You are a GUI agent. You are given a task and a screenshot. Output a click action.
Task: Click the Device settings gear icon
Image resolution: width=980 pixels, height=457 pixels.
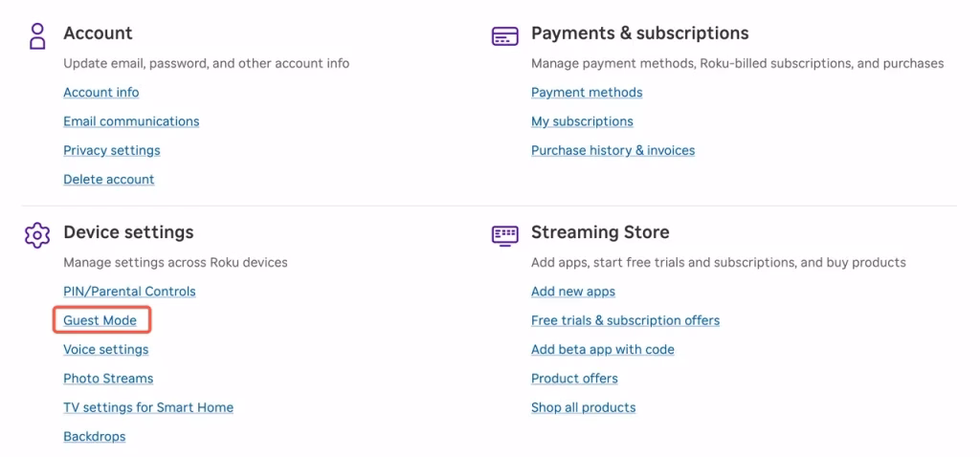click(37, 234)
